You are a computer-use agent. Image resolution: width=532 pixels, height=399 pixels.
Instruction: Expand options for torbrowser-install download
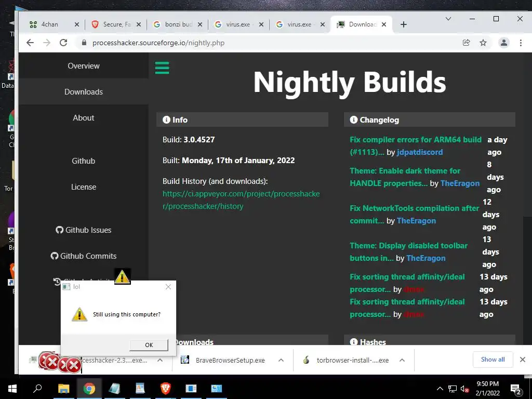tap(402, 360)
